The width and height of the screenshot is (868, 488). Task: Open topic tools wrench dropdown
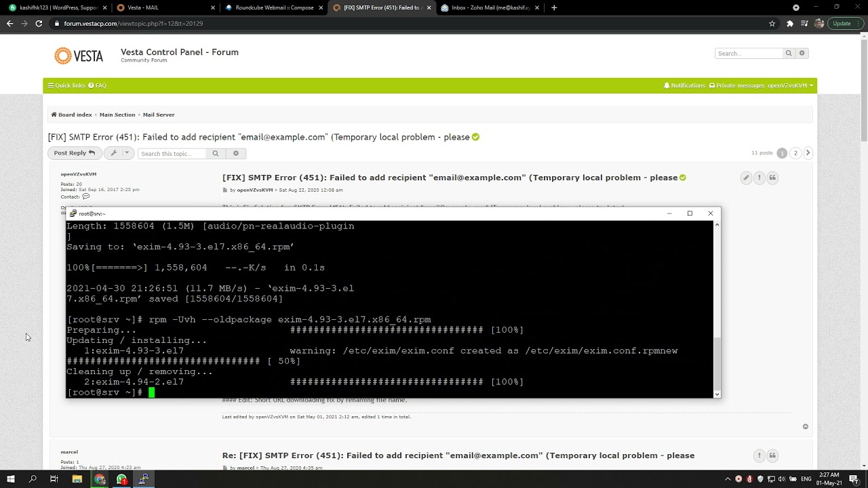[119, 153]
